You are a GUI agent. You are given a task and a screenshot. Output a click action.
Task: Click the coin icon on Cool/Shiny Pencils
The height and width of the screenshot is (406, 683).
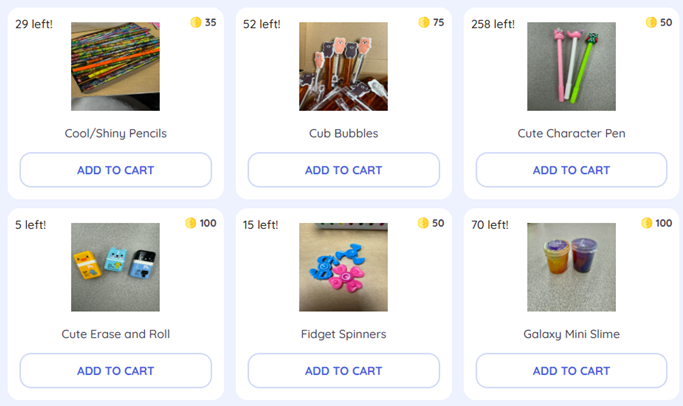(x=196, y=22)
